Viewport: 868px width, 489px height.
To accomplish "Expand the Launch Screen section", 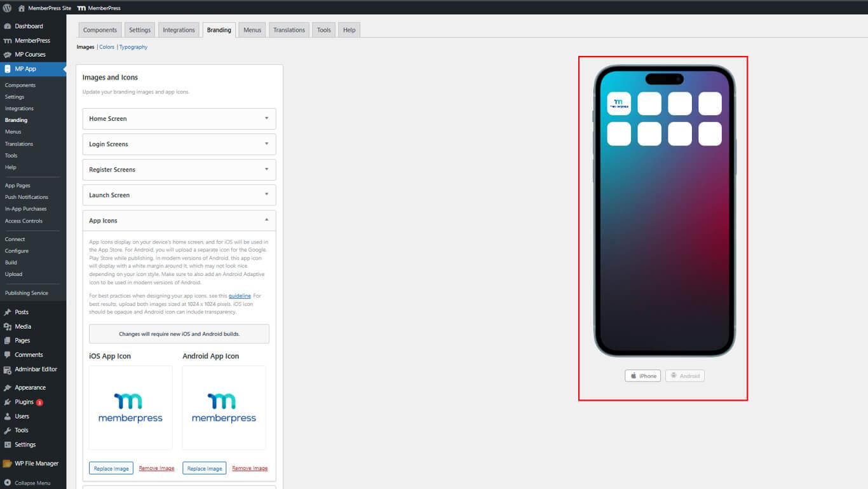I will (x=179, y=195).
